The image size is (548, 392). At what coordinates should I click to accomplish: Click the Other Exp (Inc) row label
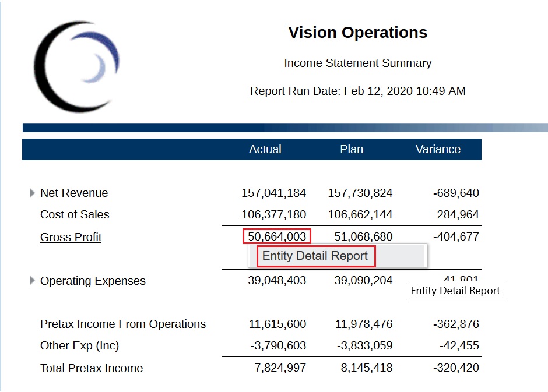(80, 345)
